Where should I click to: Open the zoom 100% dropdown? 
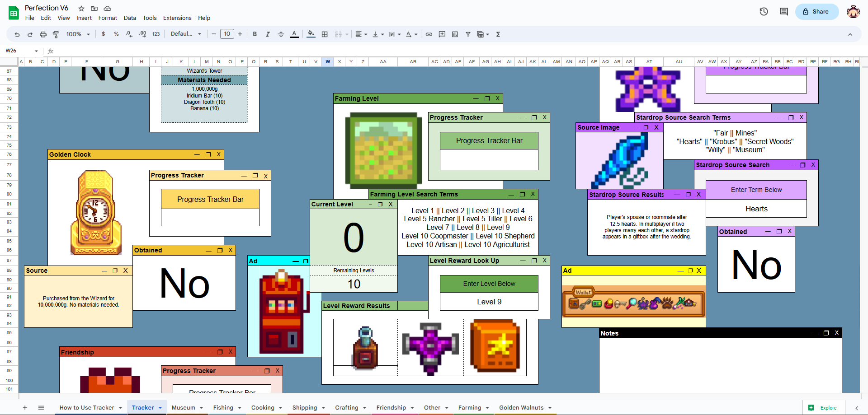[78, 34]
